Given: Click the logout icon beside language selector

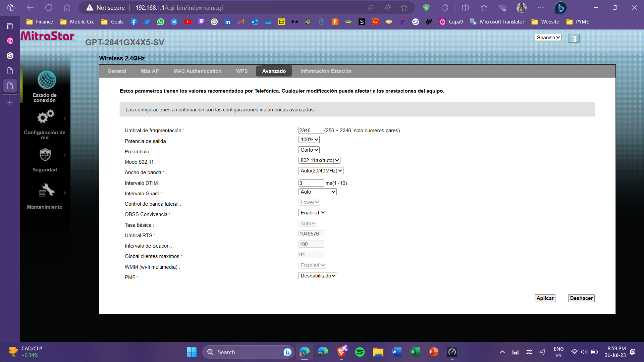Looking at the screenshot, I should pyautogui.click(x=573, y=39).
